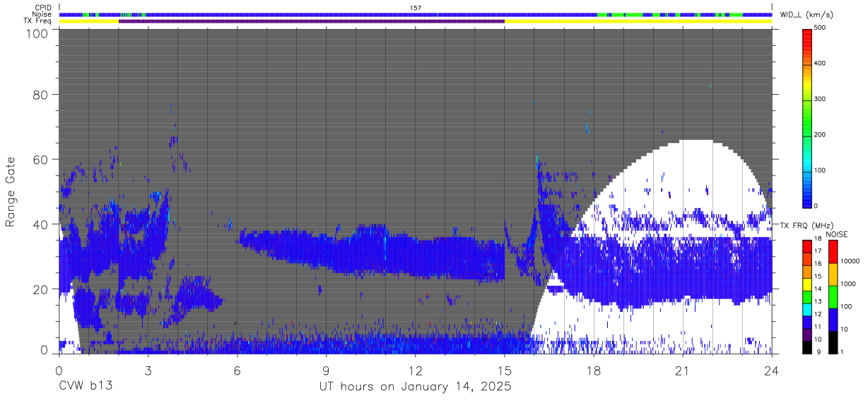
Task: Click the 300 tick on the width colorbar
Action: [820, 99]
